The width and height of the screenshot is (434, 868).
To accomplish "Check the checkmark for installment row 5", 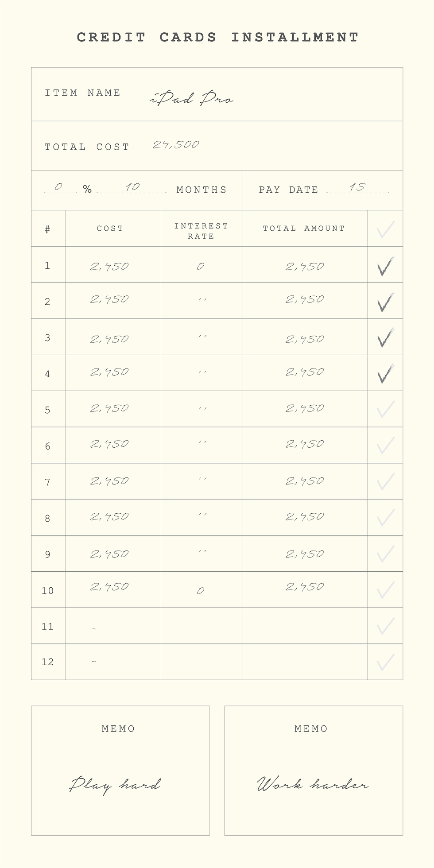I will 385,409.
